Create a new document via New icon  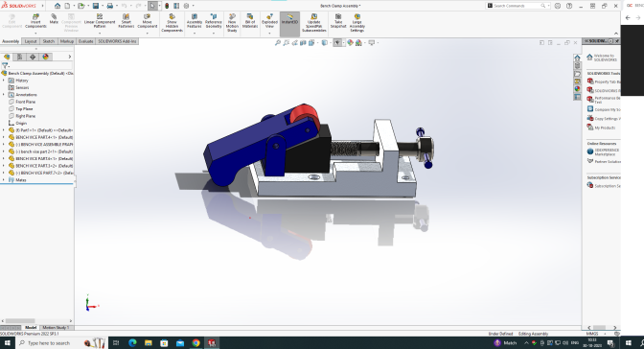pyautogui.click(x=67, y=6)
